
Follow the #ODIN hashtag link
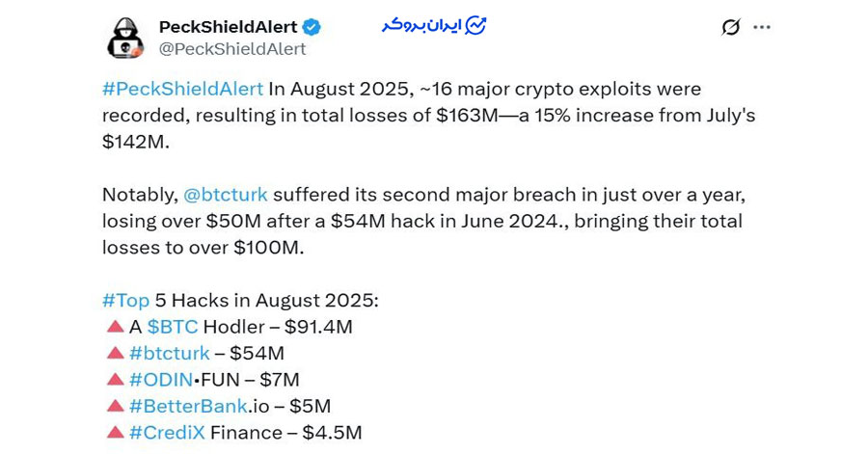160,380
